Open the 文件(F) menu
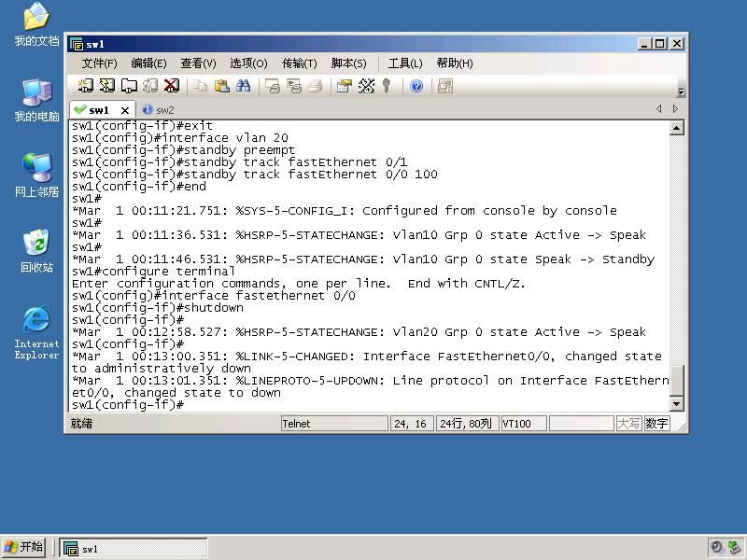747x560 pixels. point(99,63)
